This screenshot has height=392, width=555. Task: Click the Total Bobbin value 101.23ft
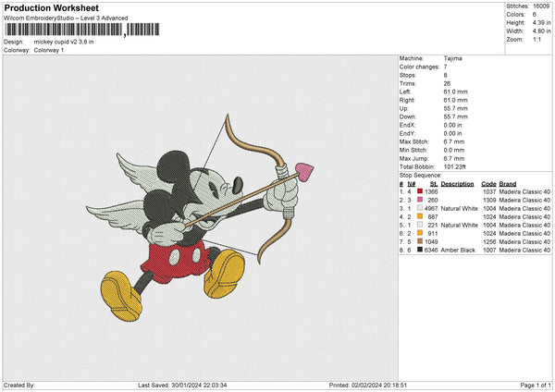tap(457, 165)
